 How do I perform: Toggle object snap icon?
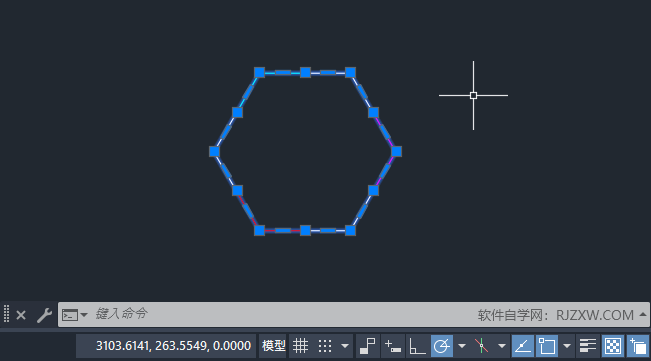coord(547,346)
